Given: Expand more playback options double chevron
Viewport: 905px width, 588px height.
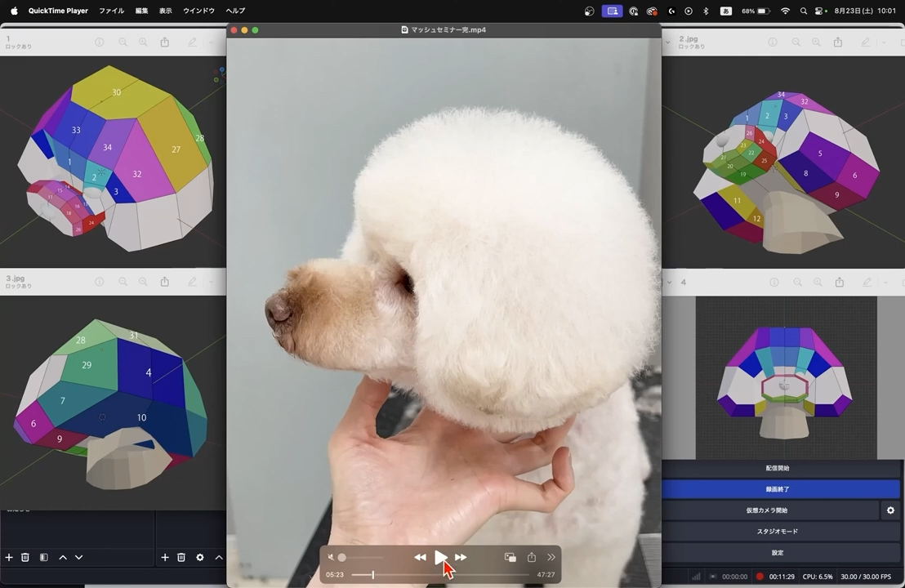Looking at the screenshot, I should (x=551, y=557).
